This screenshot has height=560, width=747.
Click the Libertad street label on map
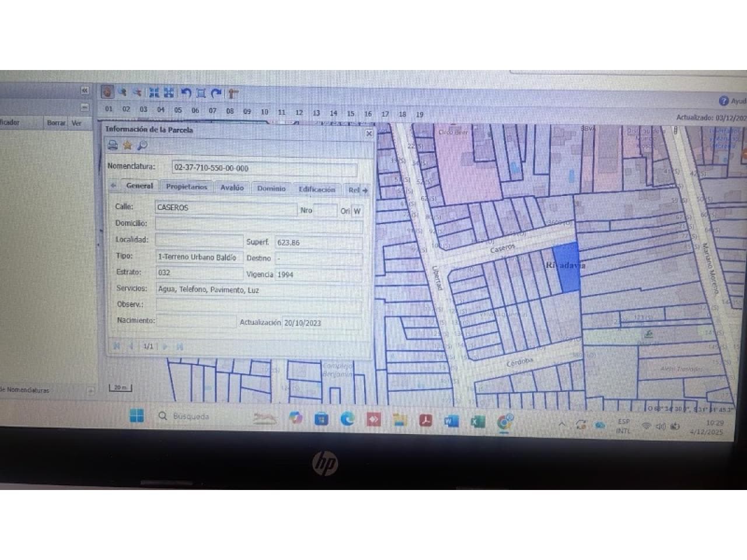click(437, 278)
